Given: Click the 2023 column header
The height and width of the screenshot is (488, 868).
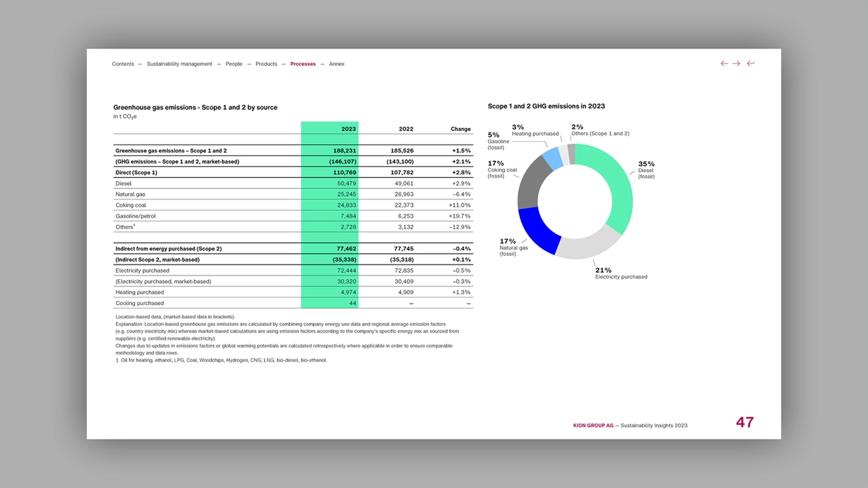Looking at the screenshot, I should [349, 129].
